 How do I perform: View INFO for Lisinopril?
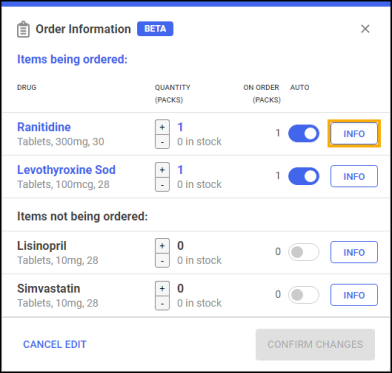click(x=354, y=252)
